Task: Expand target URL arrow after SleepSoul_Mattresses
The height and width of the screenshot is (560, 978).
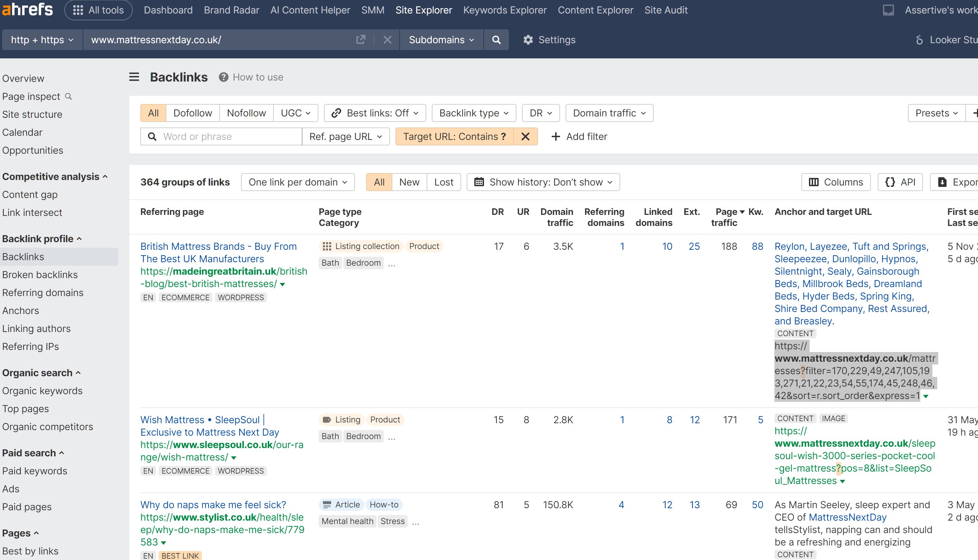Action: coord(842,482)
